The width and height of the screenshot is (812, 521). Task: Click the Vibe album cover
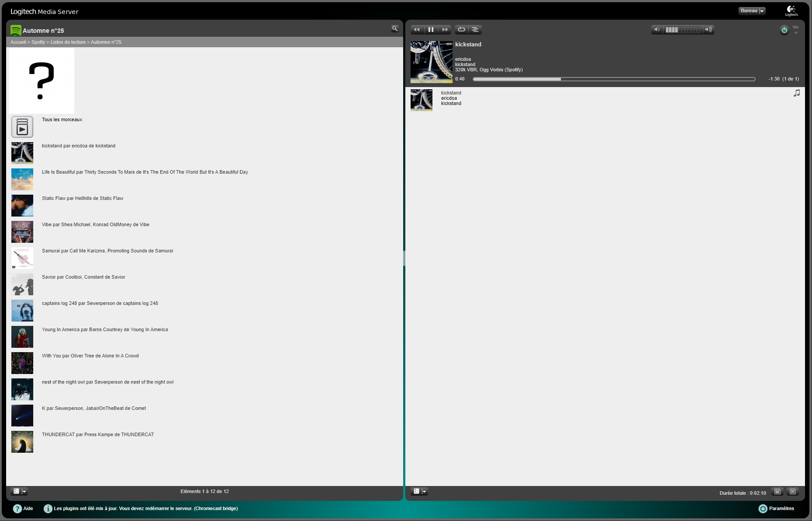pyautogui.click(x=22, y=232)
